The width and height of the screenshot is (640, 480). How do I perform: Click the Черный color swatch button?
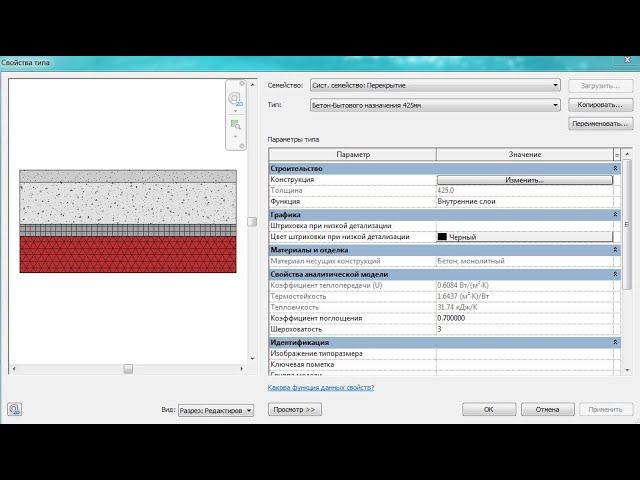[524, 237]
